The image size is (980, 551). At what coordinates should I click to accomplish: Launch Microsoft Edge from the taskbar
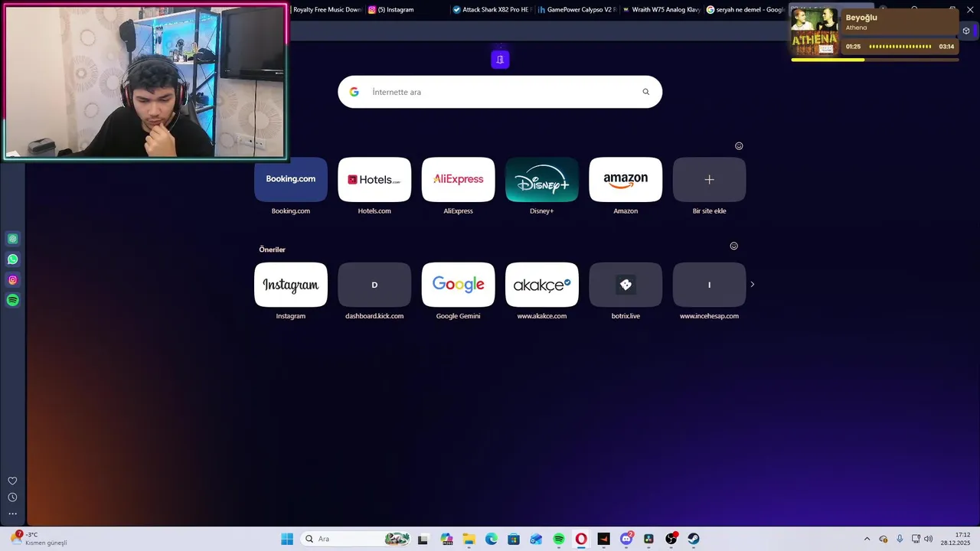click(492, 540)
